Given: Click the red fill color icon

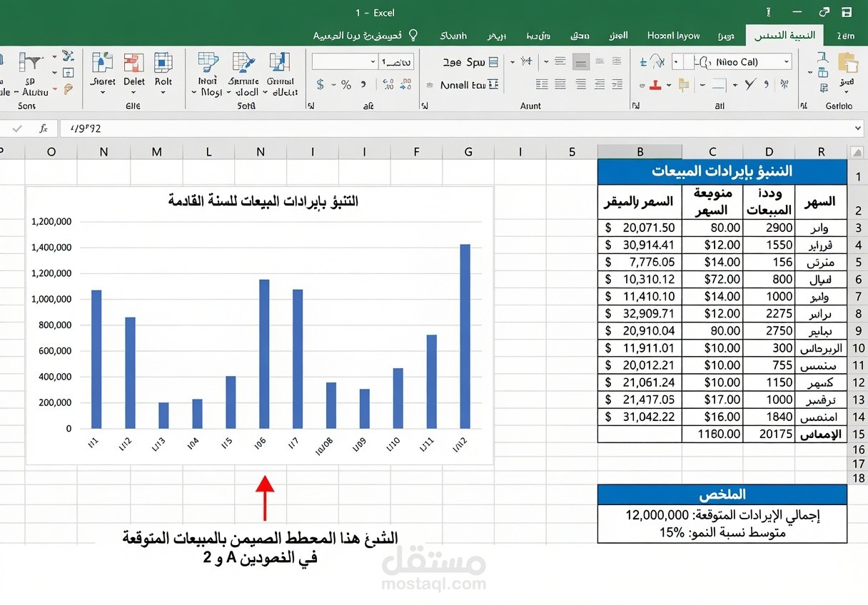Looking at the screenshot, I should [x=655, y=85].
